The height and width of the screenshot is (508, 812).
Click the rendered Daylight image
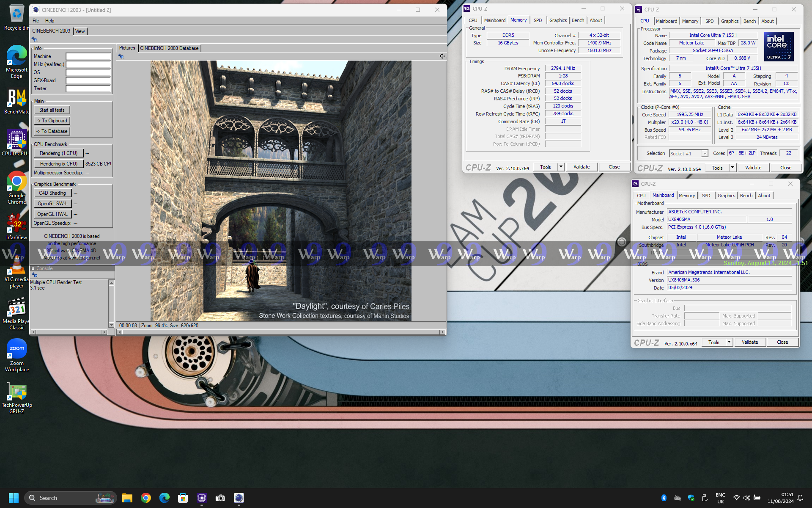281,191
